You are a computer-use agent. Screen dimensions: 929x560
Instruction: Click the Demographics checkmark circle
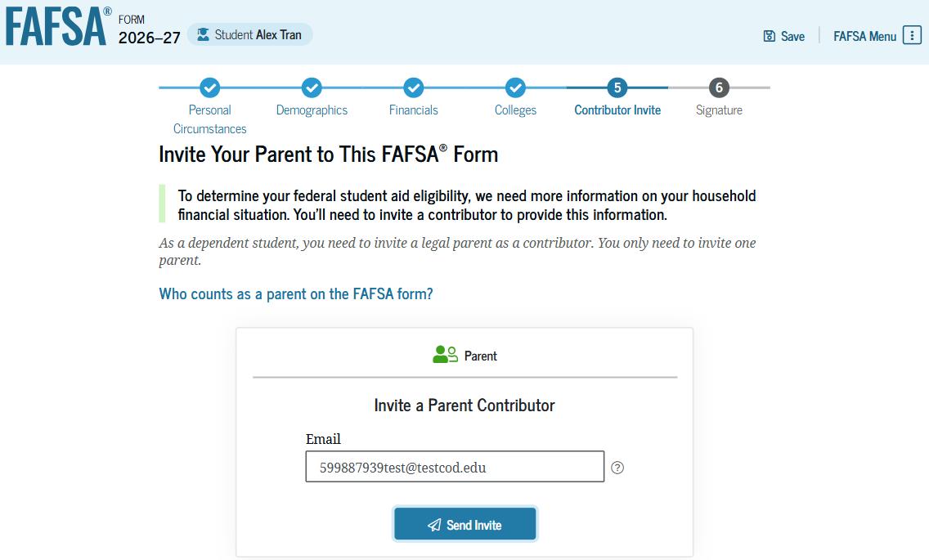point(312,87)
